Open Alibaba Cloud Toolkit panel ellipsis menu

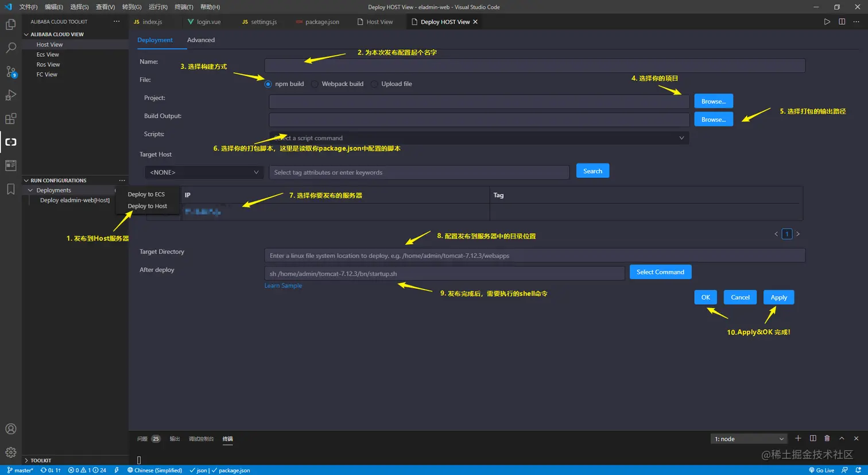coord(117,21)
